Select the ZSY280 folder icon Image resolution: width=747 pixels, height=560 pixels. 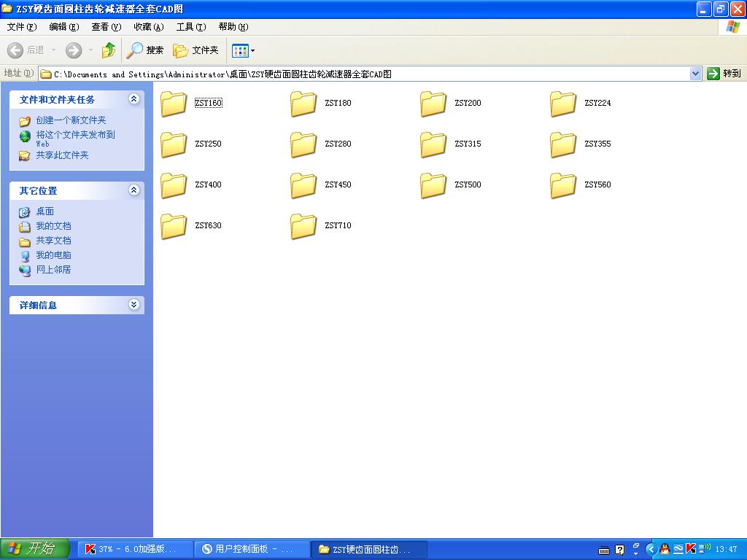[x=303, y=144]
